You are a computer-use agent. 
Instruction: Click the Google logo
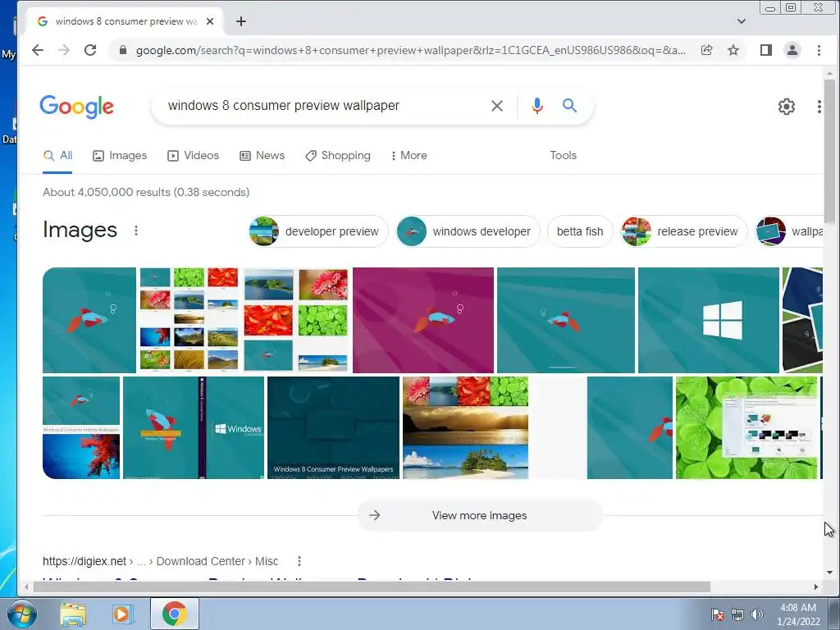[x=76, y=107]
